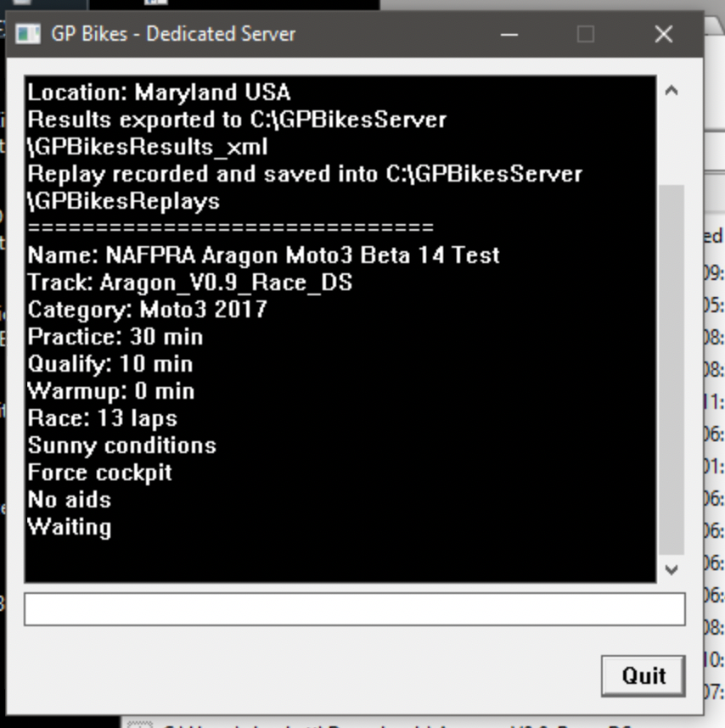Click the 'Category: Moto3 2017' line
Viewport: 725px width, 728px height.
click(147, 310)
